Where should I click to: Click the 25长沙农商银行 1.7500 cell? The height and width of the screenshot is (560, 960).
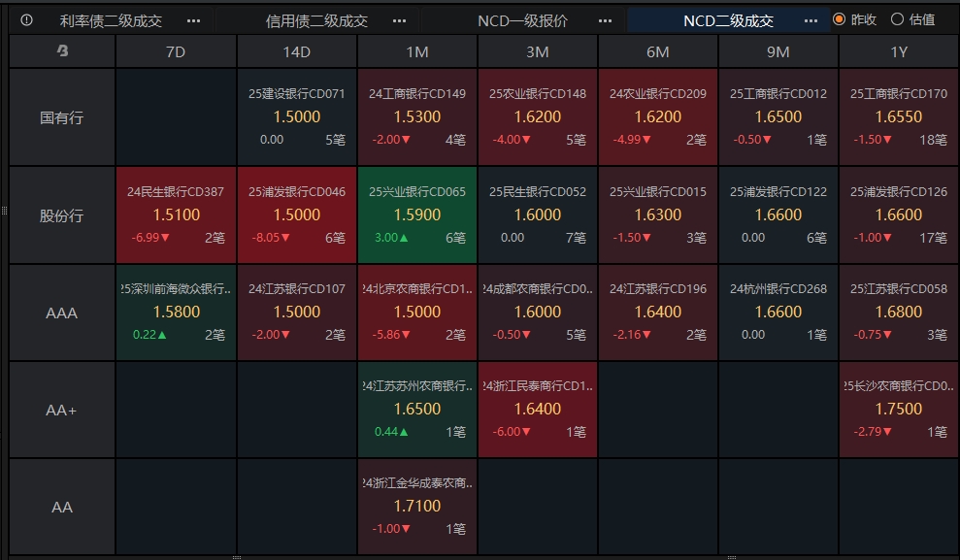899,410
